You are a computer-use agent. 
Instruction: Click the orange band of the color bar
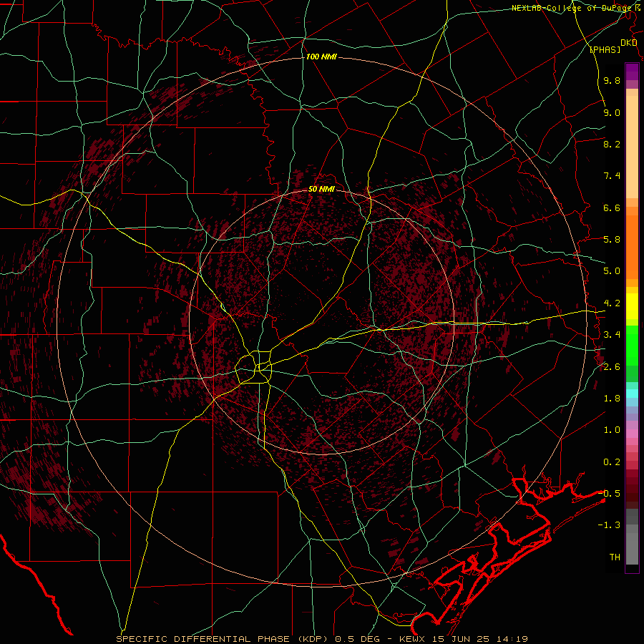click(632, 246)
